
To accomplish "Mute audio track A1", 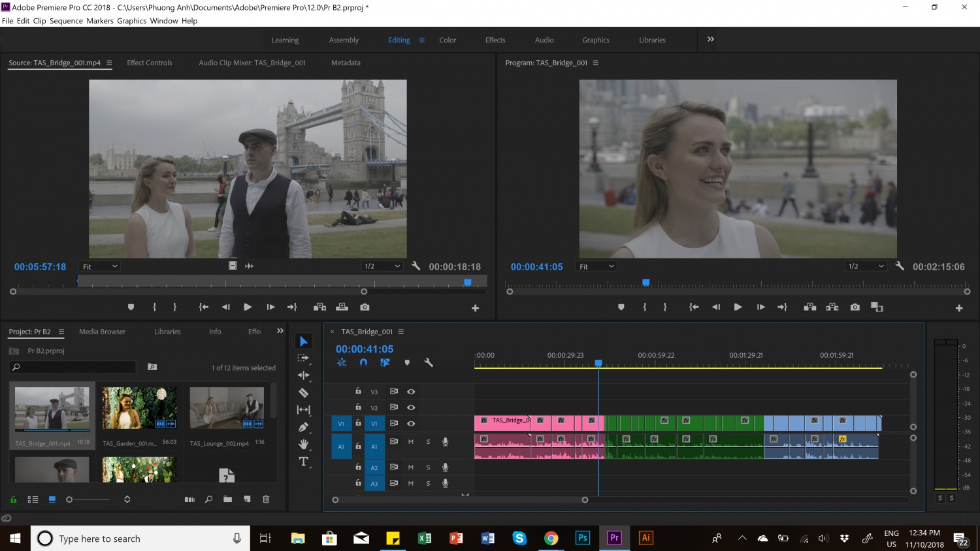I will pos(411,442).
